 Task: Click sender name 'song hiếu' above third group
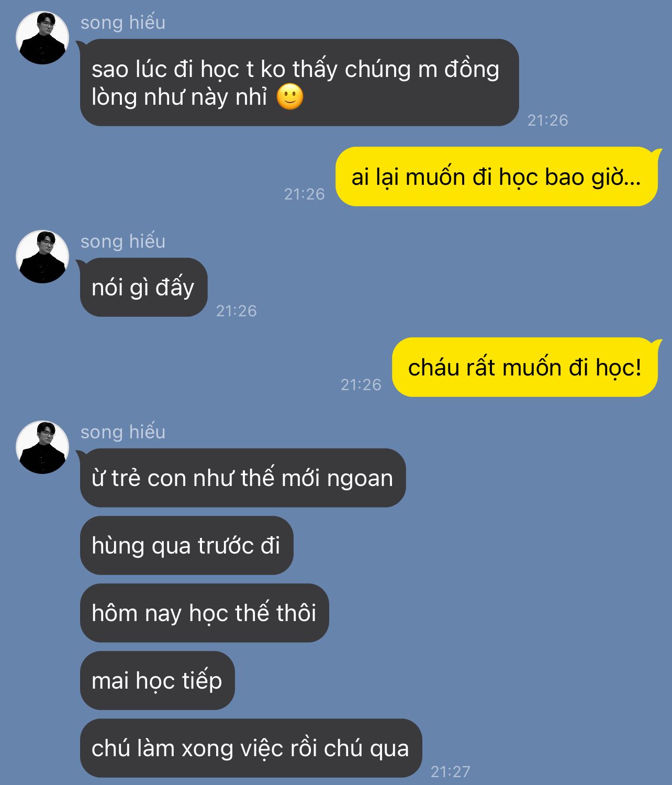[123, 432]
